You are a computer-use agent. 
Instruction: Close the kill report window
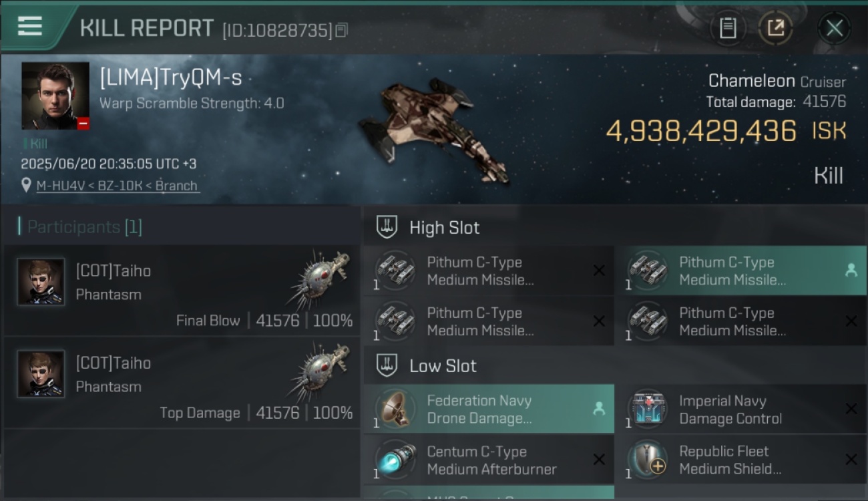834,28
